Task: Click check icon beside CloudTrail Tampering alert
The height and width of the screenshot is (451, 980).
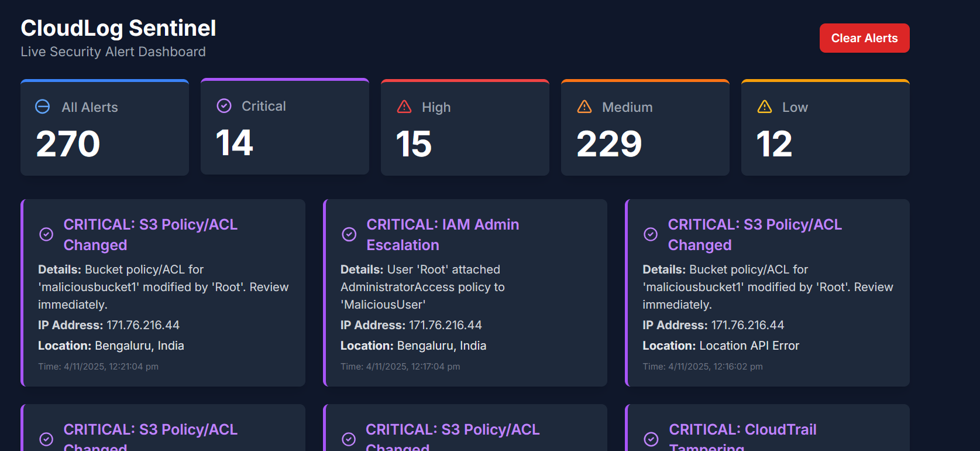Action: click(651, 439)
